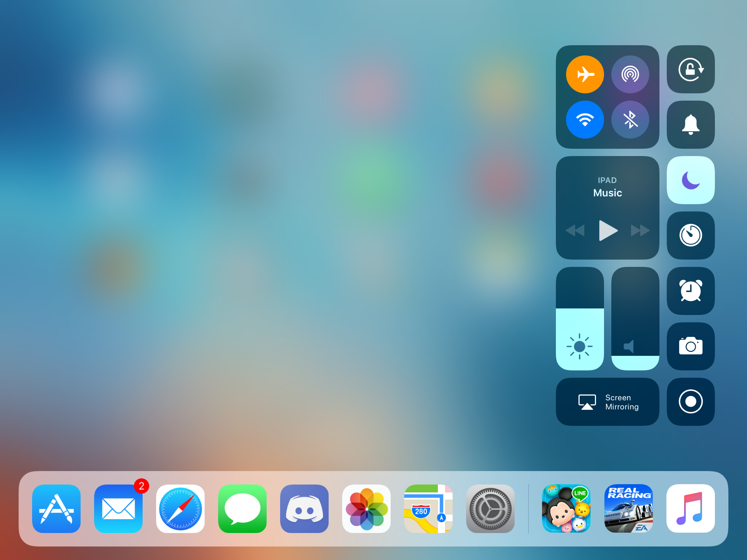
Task: Enable Bluetooth toggle
Action: [630, 120]
